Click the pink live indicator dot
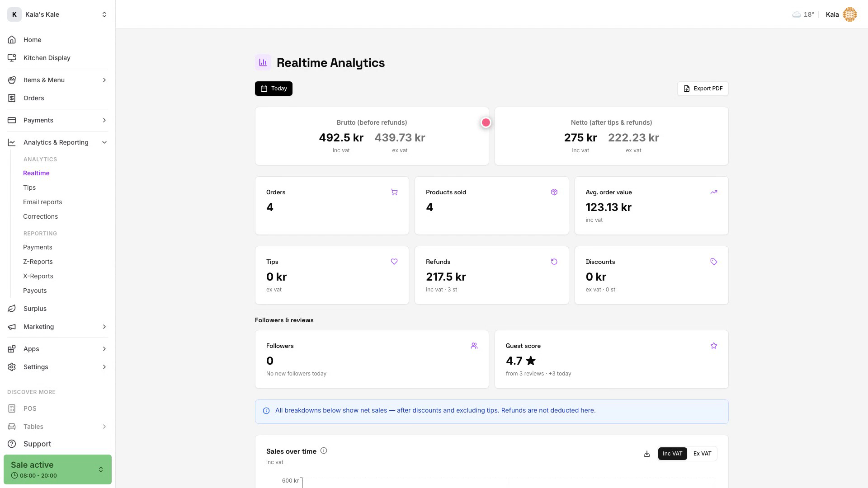 pos(486,122)
